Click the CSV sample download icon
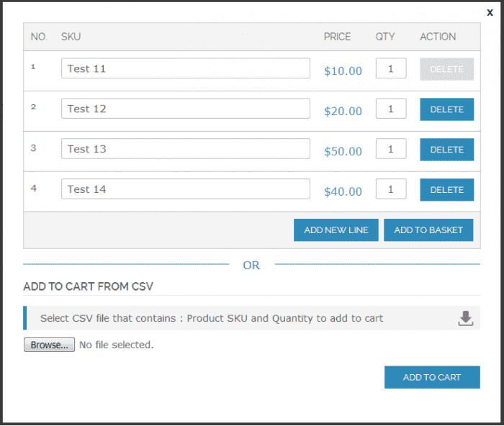This screenshot has width=504, height=426. 466,318
